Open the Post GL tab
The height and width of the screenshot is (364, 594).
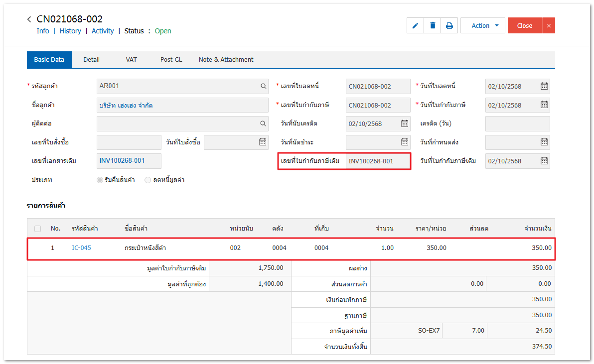coord(171,59)
